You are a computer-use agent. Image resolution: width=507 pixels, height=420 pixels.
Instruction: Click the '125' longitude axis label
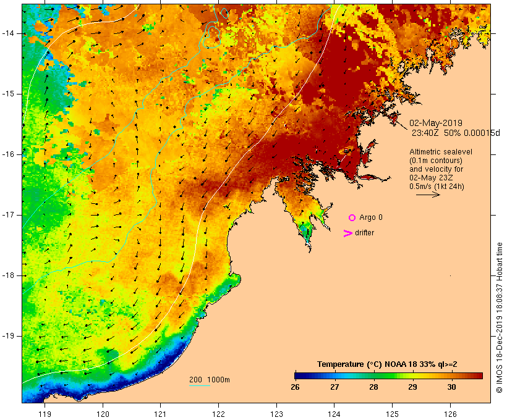(x=393, y=414)
